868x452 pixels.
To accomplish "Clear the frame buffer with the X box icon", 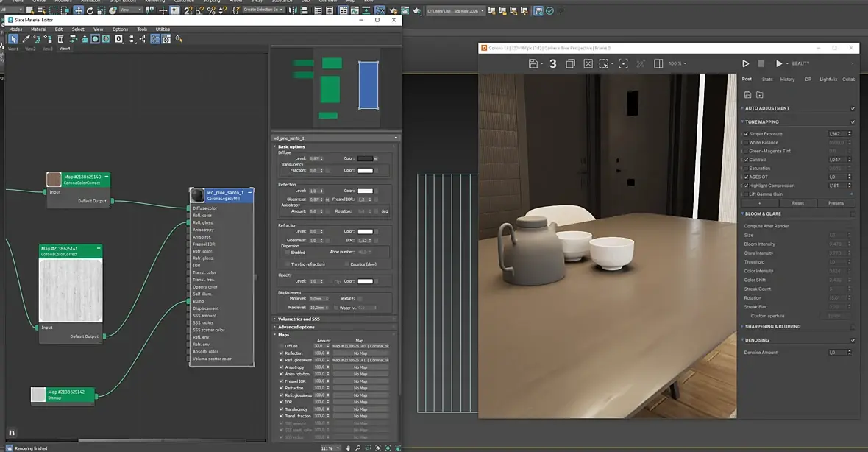I will [588, 64].
